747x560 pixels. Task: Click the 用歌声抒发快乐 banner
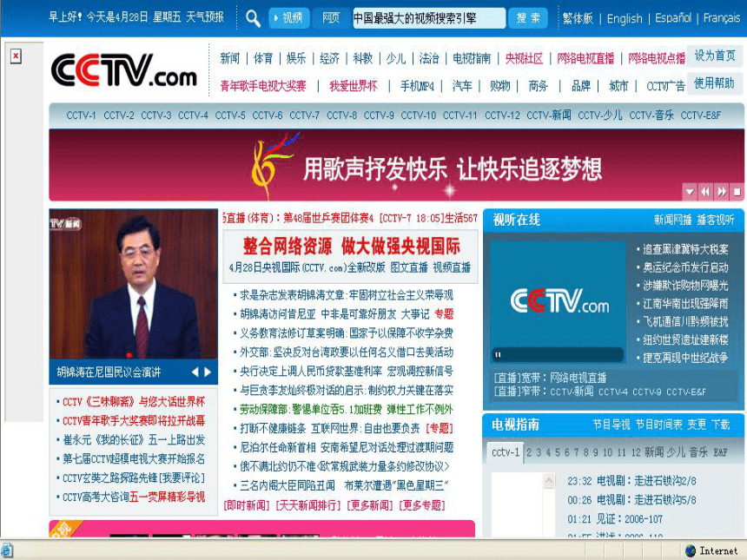pos(396,165)
